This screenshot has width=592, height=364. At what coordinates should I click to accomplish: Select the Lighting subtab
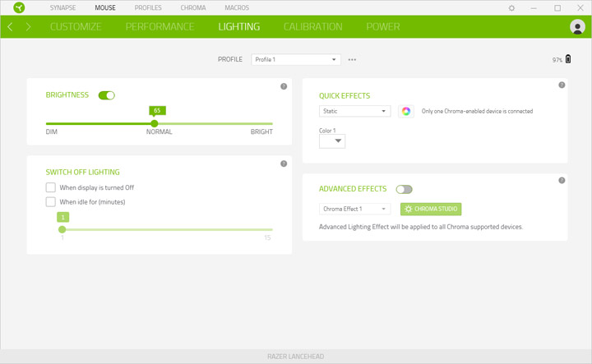pyautogui.click(x=239, y=27)
